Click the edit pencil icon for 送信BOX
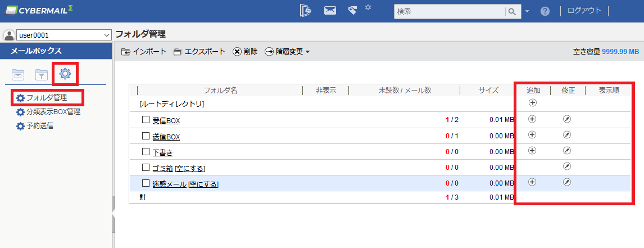 coord(567,134)
